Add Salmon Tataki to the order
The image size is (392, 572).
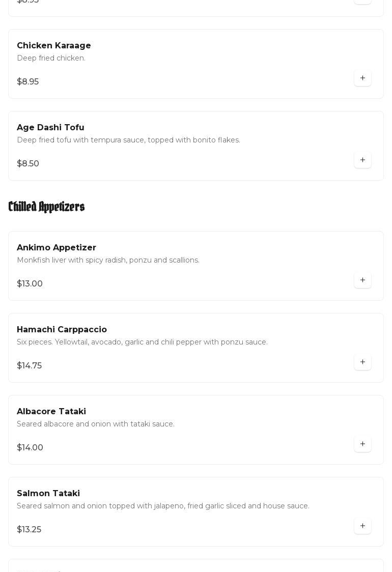point(362,526)
